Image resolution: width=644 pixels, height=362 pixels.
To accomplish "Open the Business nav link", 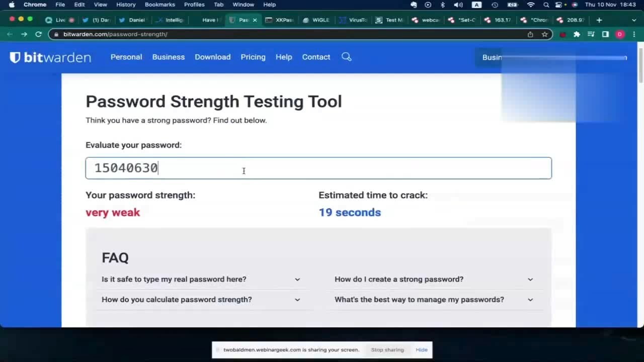I will click(x=169, y=57).
